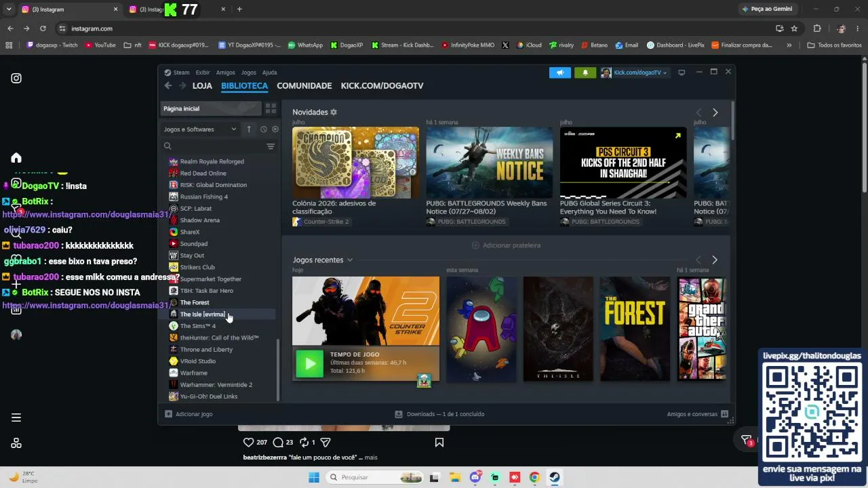Show next Novidades items with right arrow
This screenshot has height=488, width=868.
(715, 113)
